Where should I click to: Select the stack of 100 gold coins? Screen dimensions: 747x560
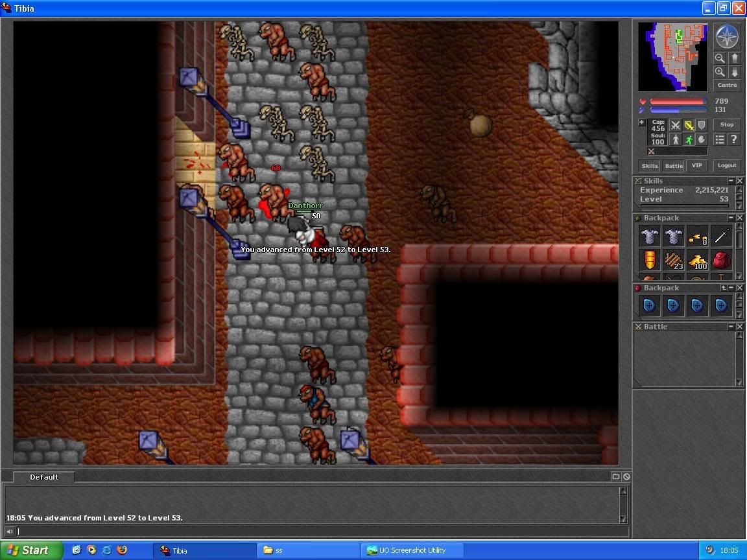[x=698, y=260]
